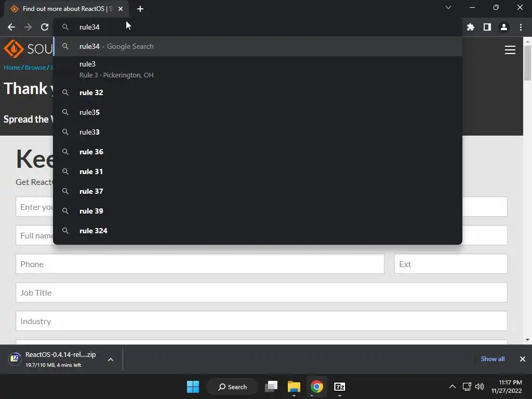The width and height of the screenshot is (532, 399).
Task: Select rule34 Google Search suggestion
Action: 258,46
